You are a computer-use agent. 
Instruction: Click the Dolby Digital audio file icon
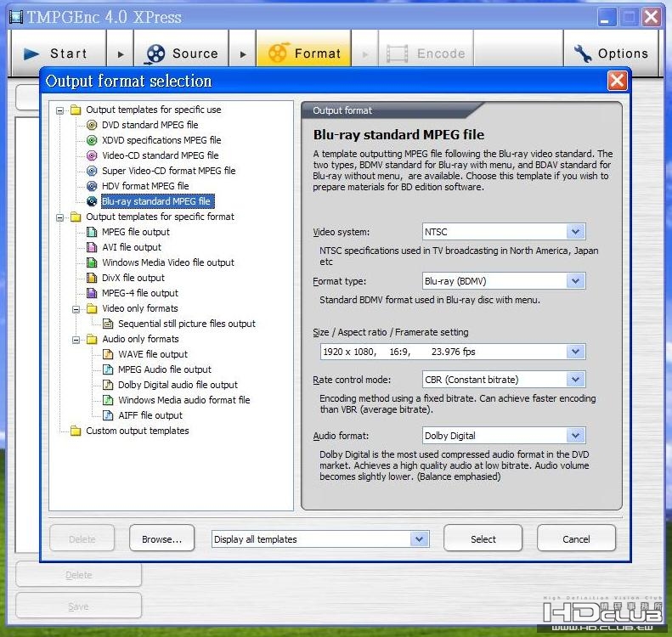108,385
